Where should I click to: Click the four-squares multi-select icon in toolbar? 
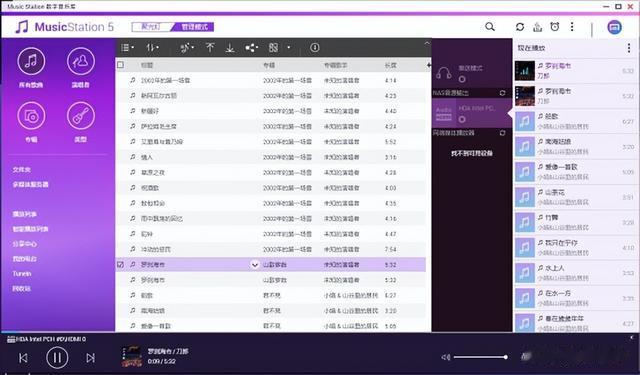click(273, 48)
